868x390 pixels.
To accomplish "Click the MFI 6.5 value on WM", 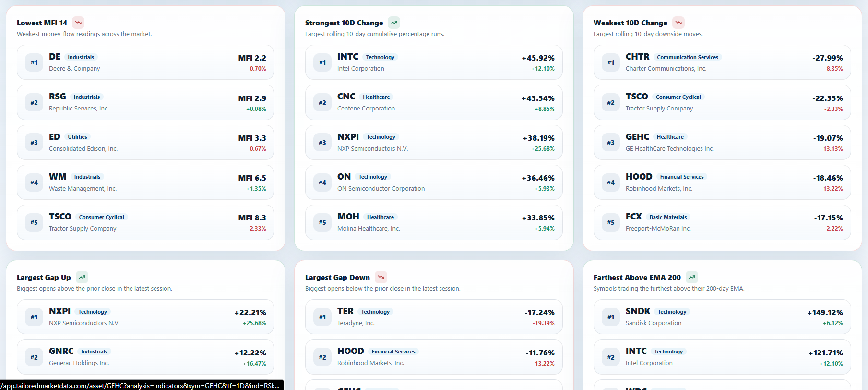I will 252,178.
